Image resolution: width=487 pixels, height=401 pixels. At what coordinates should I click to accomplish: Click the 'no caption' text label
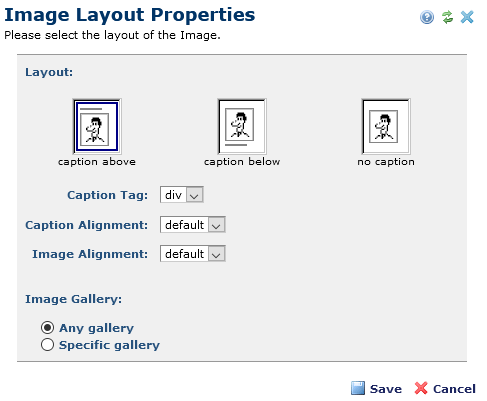tap(386, 162)
